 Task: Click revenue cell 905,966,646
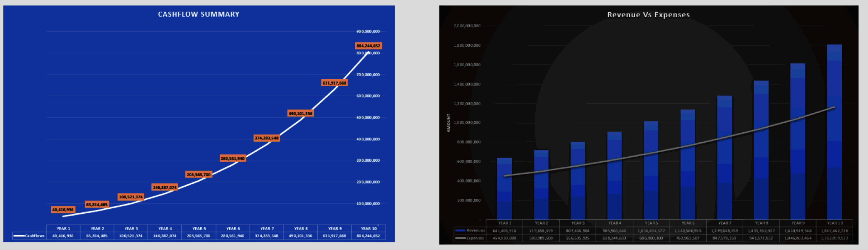click(614, 231)
